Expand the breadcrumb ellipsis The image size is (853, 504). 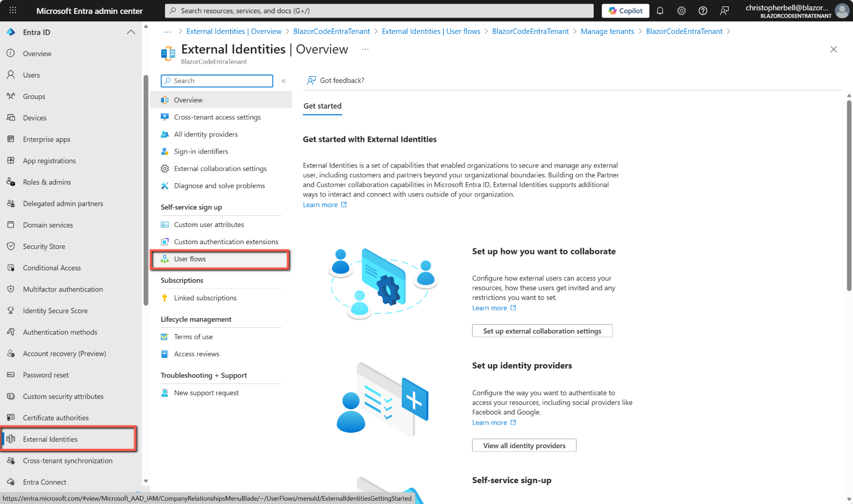tap(168, 32)
